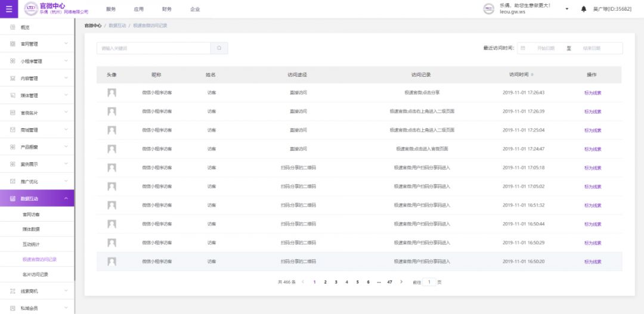Image resolution: width=644 pixels, height=314 pixels.
Task: Click the search magnifier button
Action: point(219,48)
